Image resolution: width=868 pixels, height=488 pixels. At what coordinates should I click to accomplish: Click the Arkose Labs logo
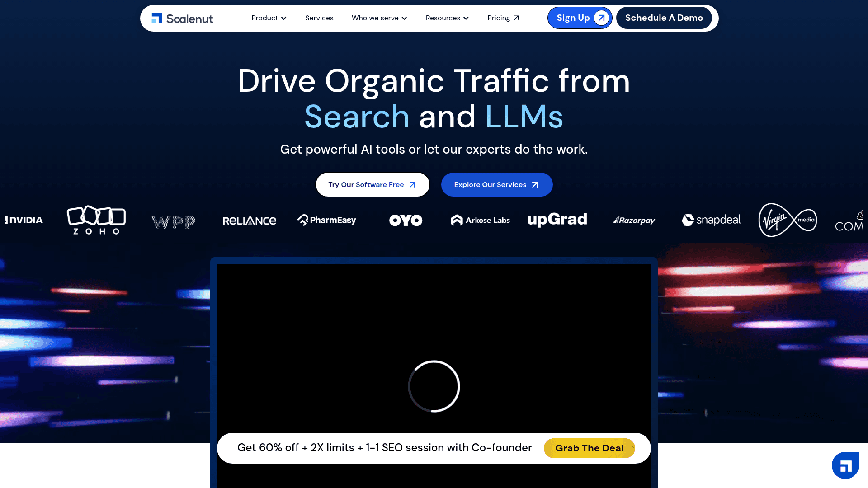coord(481,220)
